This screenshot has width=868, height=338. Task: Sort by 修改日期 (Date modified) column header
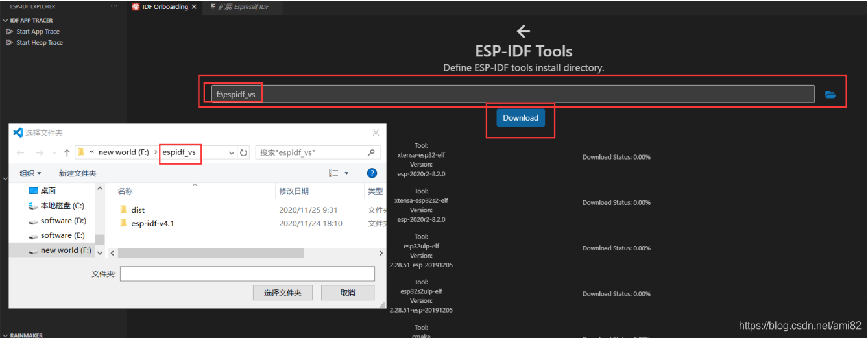(x=294, y=191)
